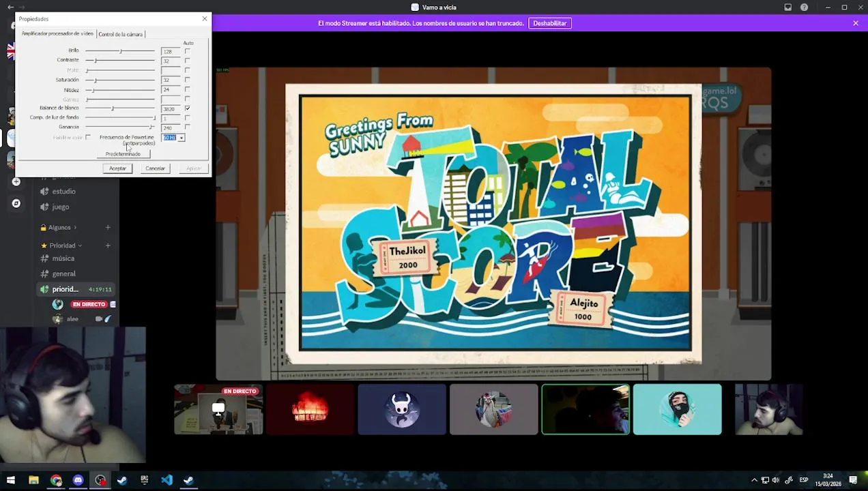Open Google Chrome from the taskbar
The image size is (868, 491).
click(x=56, y=480)
